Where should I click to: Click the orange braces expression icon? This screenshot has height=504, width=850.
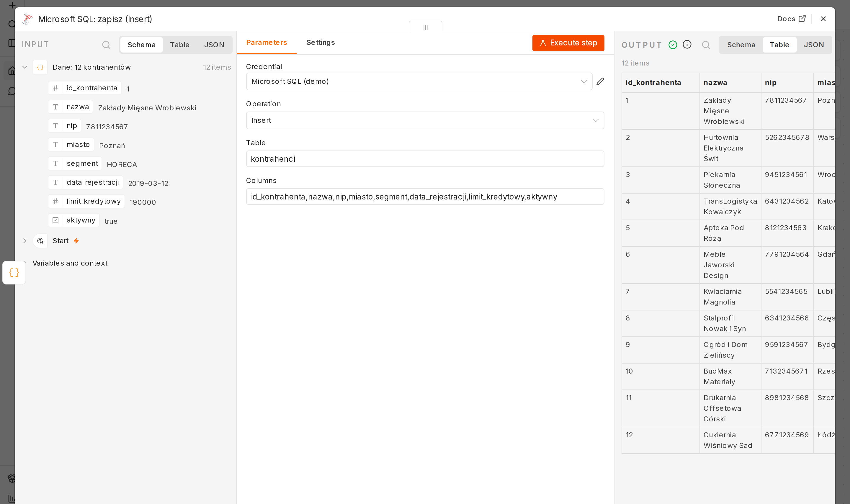point(14,272)
